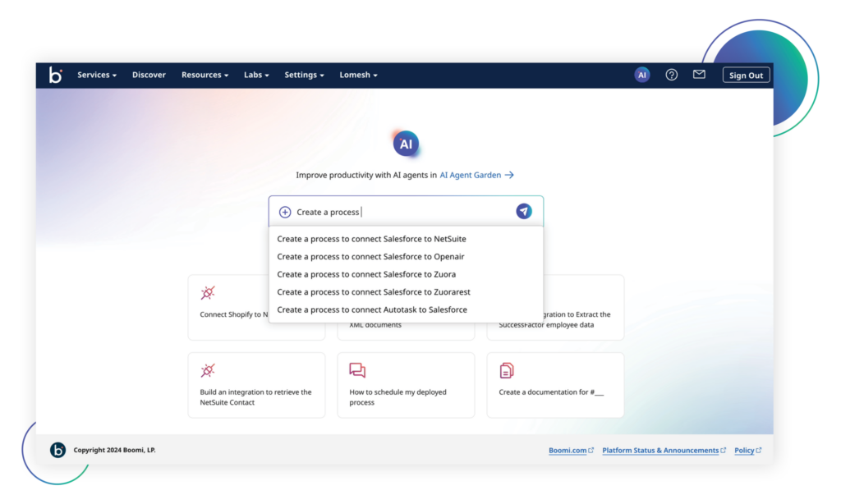Screen dimensions: 841x504
Task: Open the Labs menu item
Action: coord(255,74)
